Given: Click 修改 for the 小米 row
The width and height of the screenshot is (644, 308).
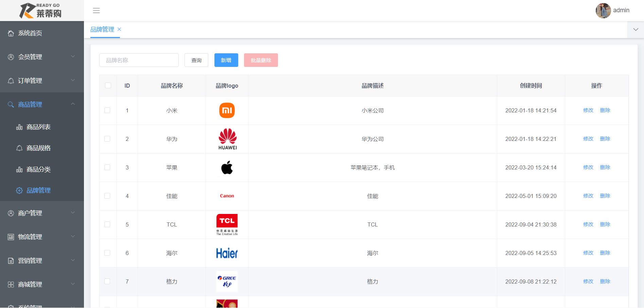Looking at the screenshot, I should coord(588,110).
